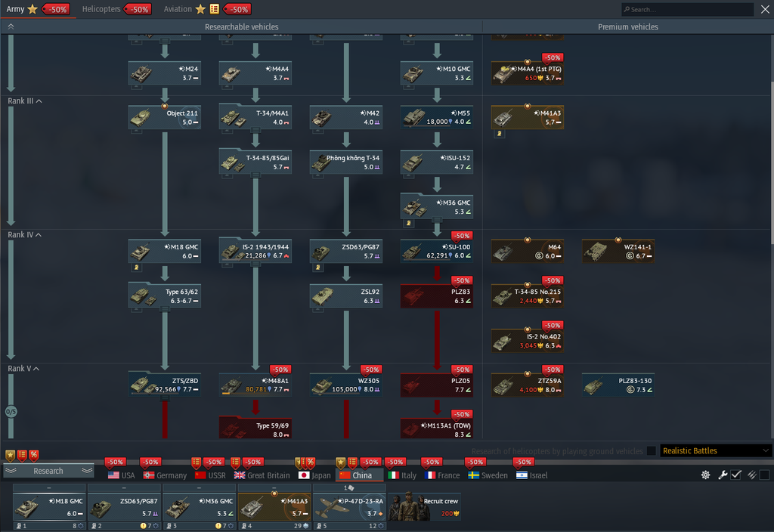The height and width of the screenshot is (532, 774).
Task: Select the M55 vehicle card
Action: tap(437, 117)
